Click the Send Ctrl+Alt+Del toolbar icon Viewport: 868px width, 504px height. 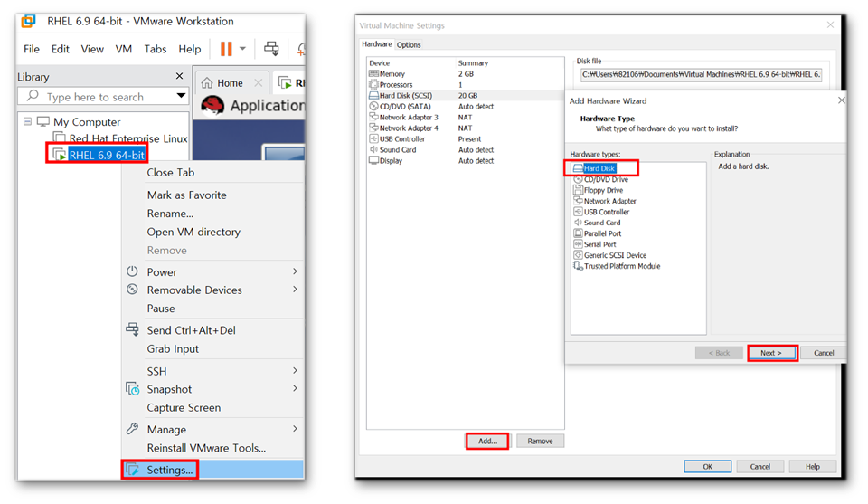coord(271,49)
